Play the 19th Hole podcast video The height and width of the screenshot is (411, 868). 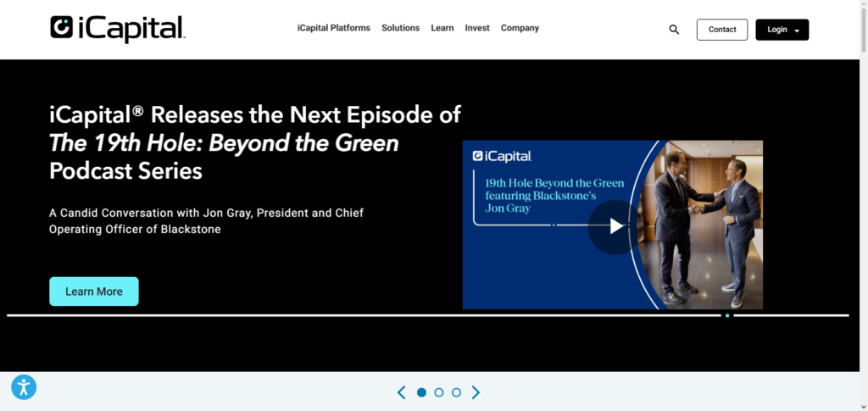(x=616, y=225)
